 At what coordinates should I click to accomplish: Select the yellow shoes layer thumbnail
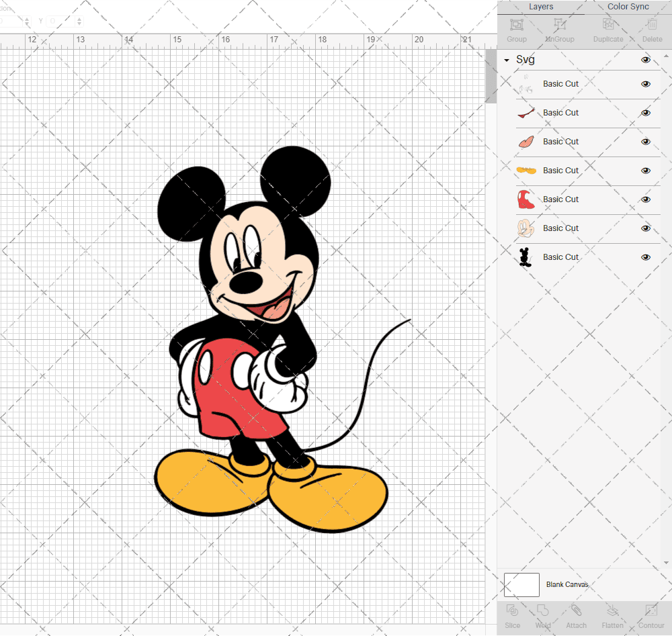526,171
